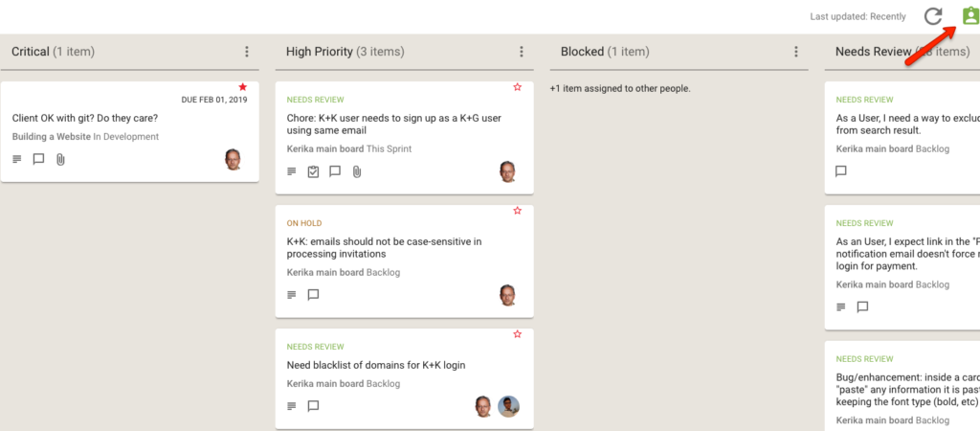Open the Building a Website board link
Image resolution: width=980 pixels, height=431 pixels.
(x=52, y=136)
